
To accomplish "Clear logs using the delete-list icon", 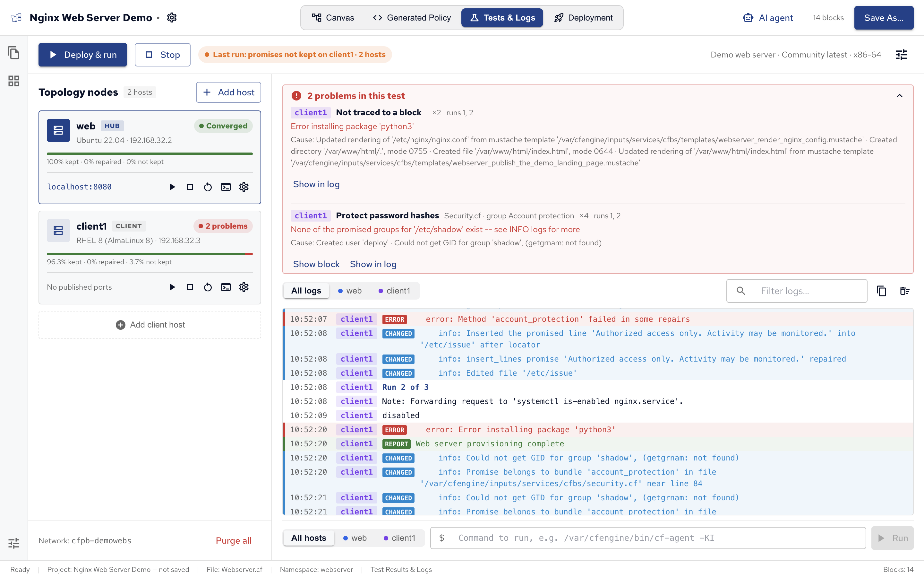I will tap(904, 291).
